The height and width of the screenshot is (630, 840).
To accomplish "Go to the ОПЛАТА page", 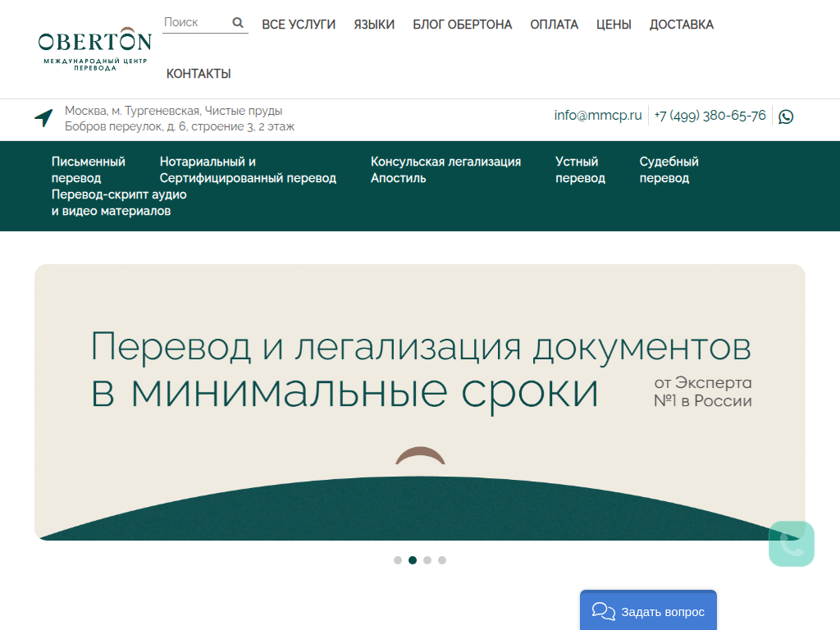I will click(x=554, y=24).
